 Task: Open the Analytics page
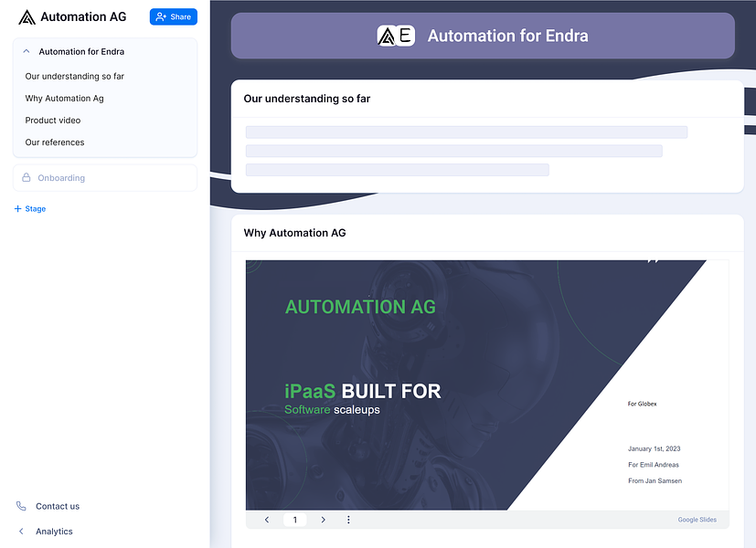54,532
